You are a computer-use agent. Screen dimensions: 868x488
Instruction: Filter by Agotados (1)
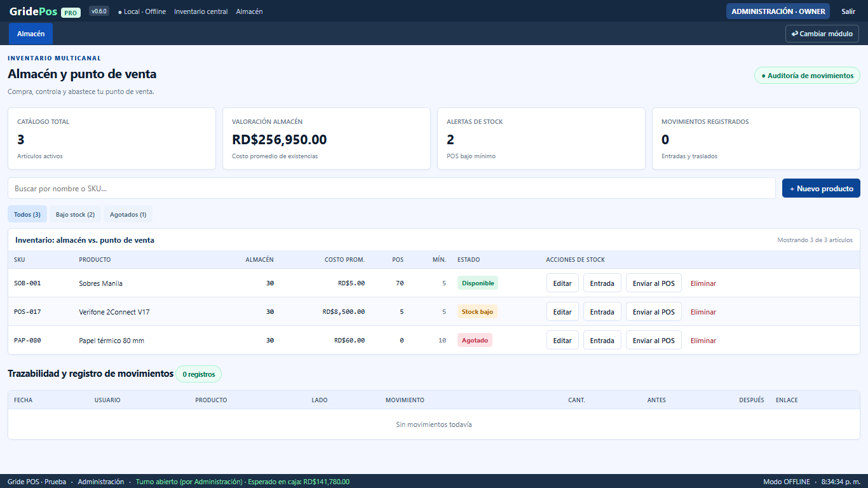pyautogui.click(x=128, y=214)
